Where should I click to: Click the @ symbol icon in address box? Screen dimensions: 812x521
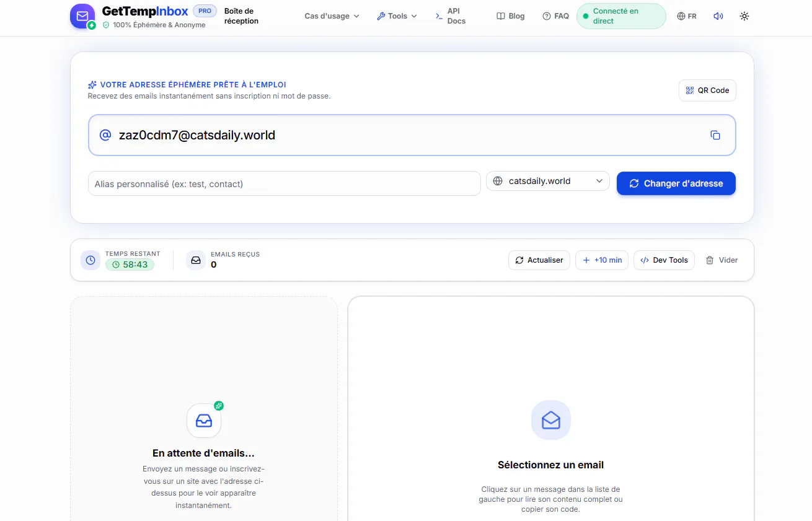(105, 135)
